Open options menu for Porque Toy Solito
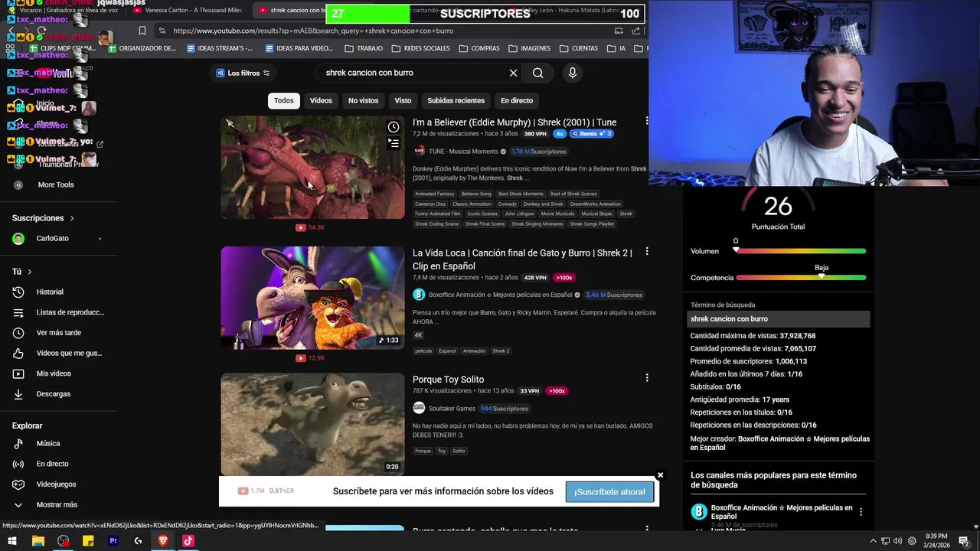Image resolution: width=980 pixels, height=551 pixels. (647, 377)
